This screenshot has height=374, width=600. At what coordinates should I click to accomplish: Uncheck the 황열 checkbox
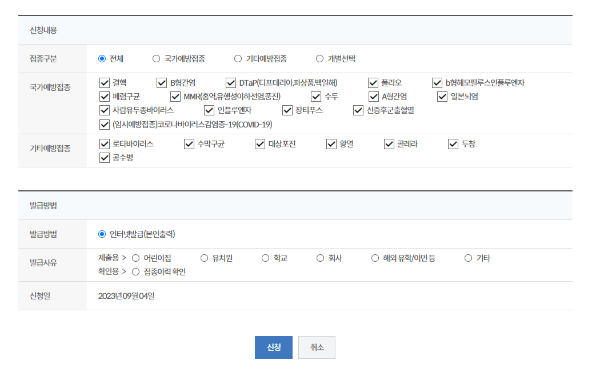pyautogui.click(x=331, y=144)
